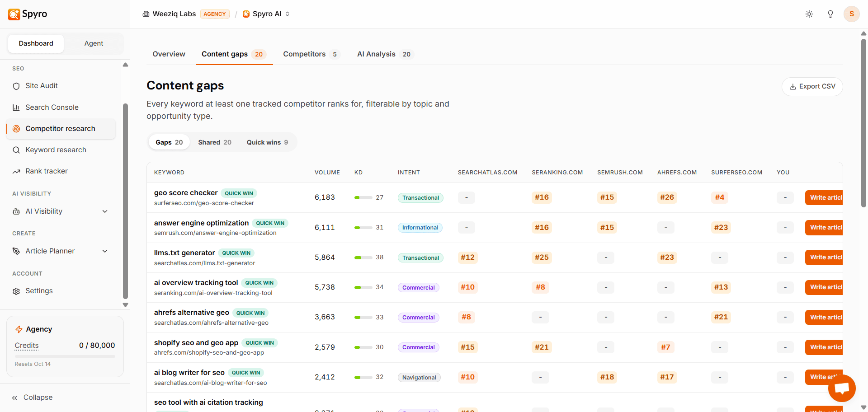
Task: Open the chat support bubble
Action: pos(842,388)
